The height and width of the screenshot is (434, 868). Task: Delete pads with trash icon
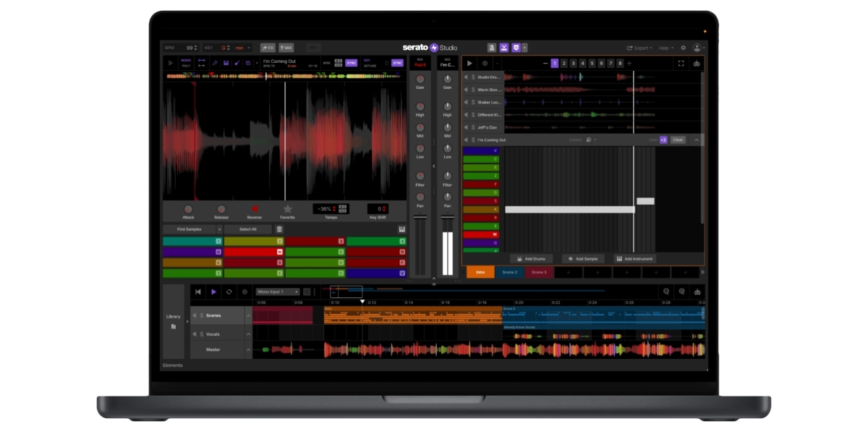[x=279, y=229]
